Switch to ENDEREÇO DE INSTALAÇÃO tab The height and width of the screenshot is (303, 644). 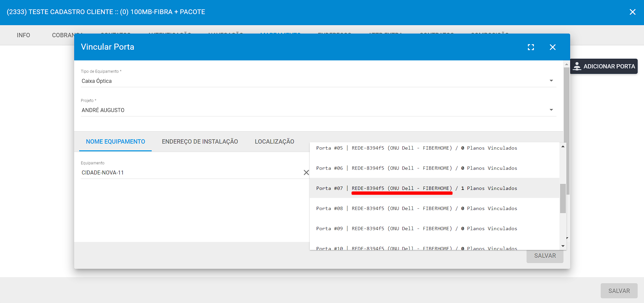[200, 142]
